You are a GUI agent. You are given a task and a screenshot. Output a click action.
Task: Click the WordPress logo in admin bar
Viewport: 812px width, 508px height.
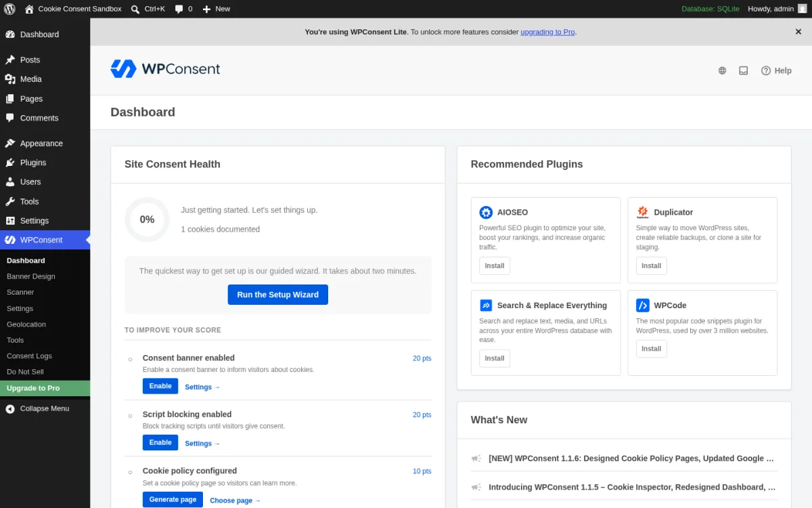[x=9, y=9]
